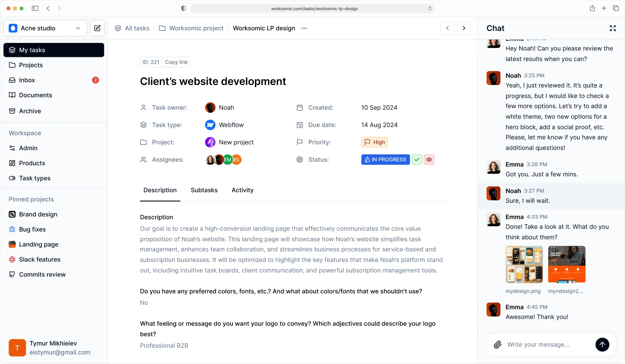Open the task options ellipsis menu

(x=304, y=28)
